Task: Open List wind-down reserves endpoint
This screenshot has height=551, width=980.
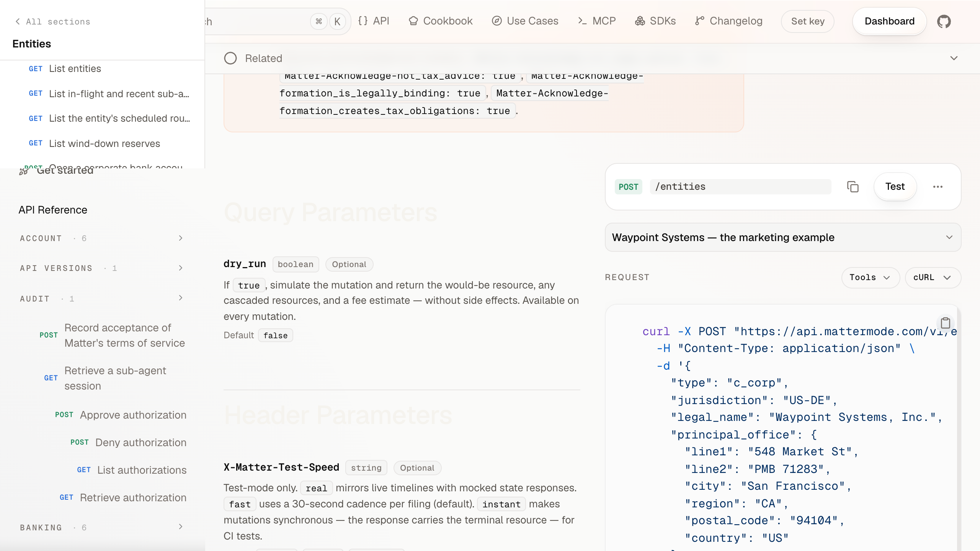Action: [95, 143]
